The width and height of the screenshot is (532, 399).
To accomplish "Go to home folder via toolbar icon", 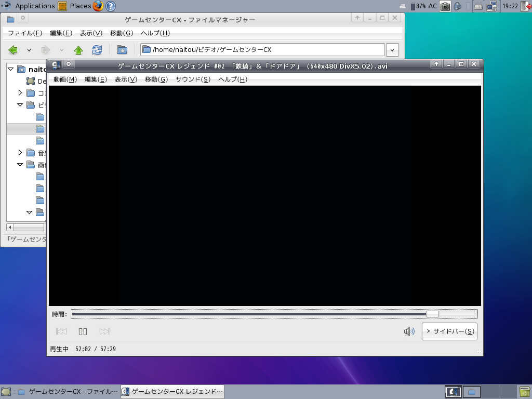I will click(x=122, y=50).
